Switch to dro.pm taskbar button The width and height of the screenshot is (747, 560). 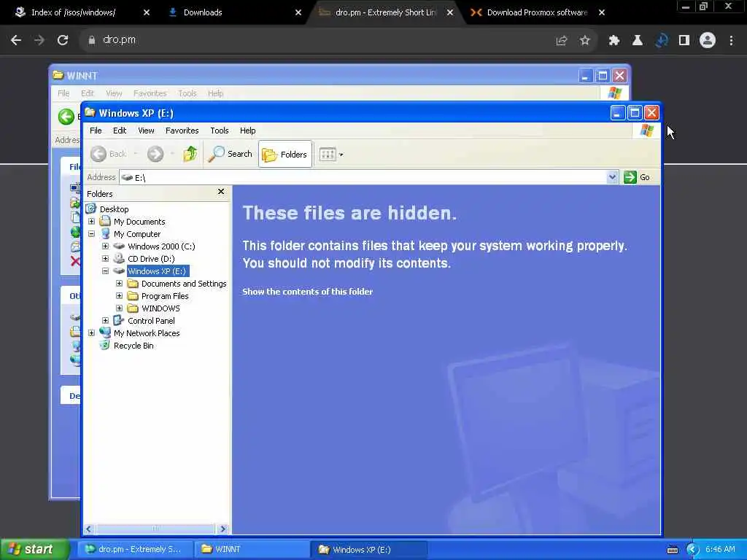135,549
